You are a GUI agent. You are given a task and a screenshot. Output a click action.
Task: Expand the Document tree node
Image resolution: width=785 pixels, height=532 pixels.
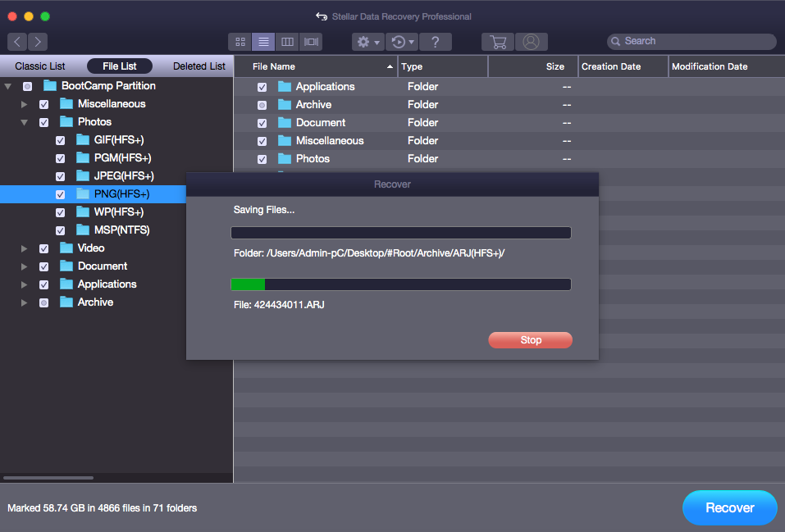coord(24,266)
